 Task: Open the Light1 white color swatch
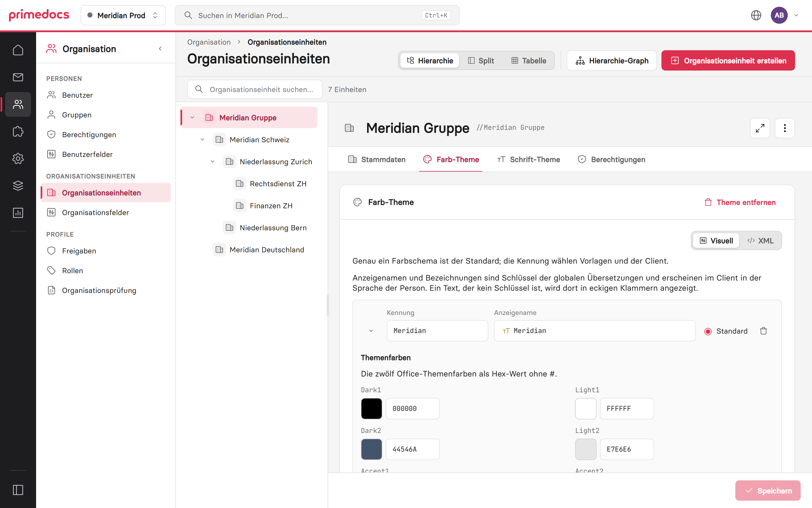click(586, 409)
